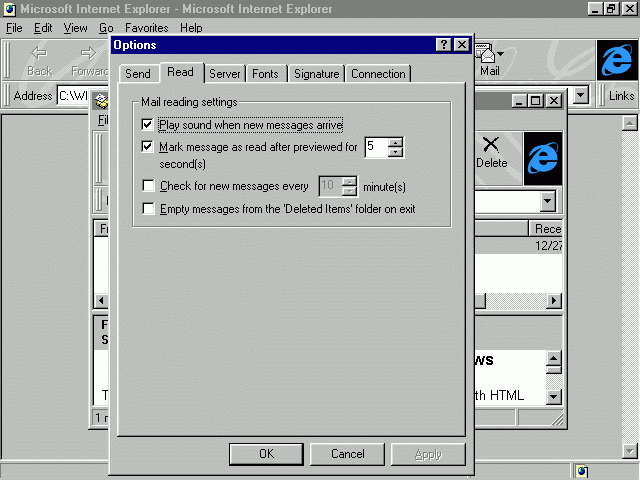Click the up spinner for minutes interval
The height and width of the screenshot is (480, 640).
click(x=349, y=181)
